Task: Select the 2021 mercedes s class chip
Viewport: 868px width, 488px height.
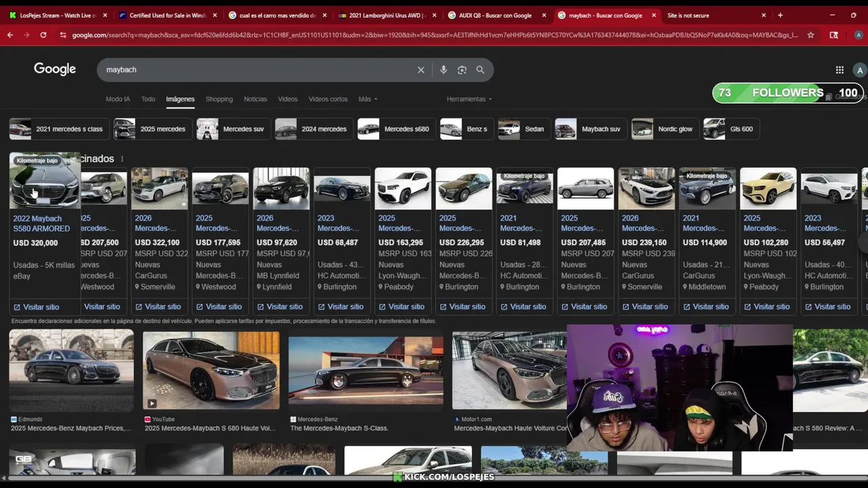Action: click(58, 129)
